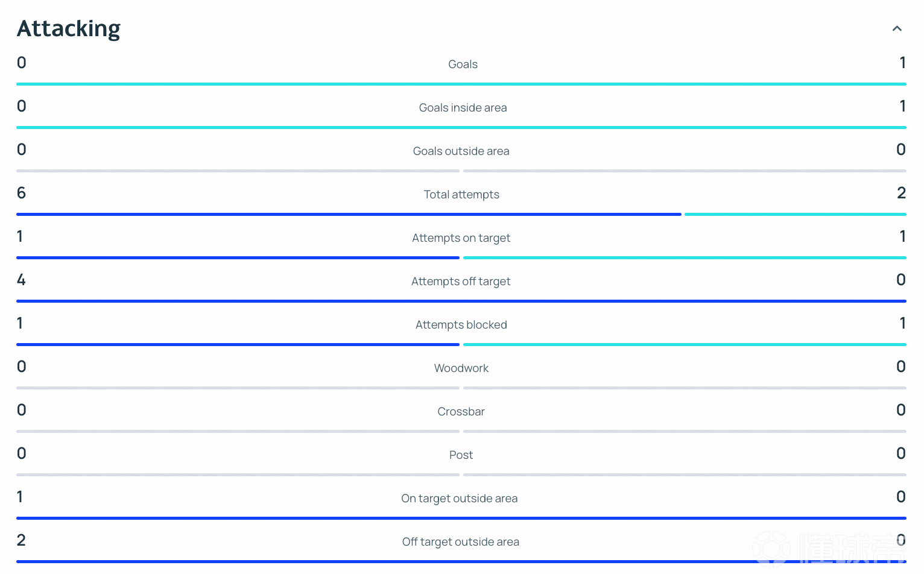This screenshot has height=574, width=924.
Task: Collapse the Attacking section chevron
Action: click(x=897, y=28)
